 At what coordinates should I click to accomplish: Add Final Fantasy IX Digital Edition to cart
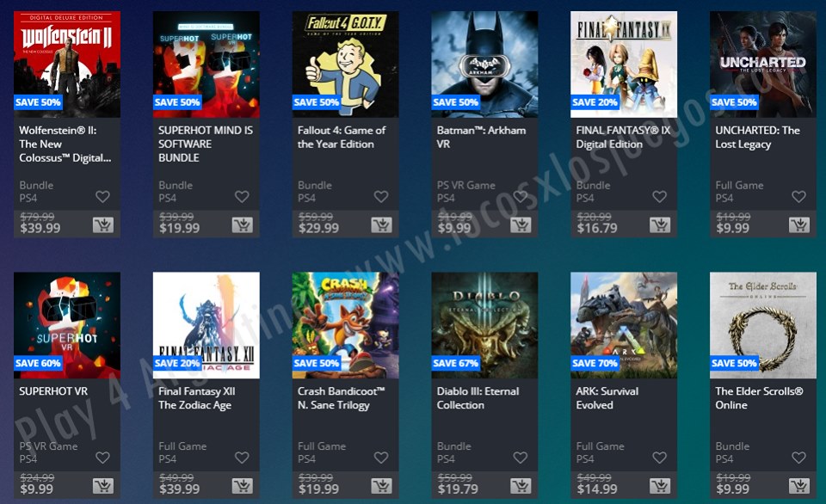pos(660,224)
